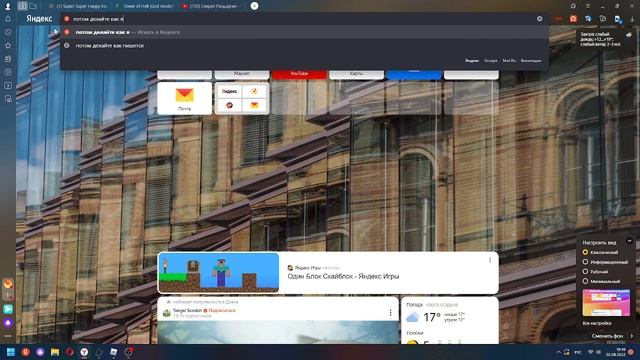The width and height of the screenshot is (640, 360).
Task: Click inside the address bar input
Action: pos(302,19)
